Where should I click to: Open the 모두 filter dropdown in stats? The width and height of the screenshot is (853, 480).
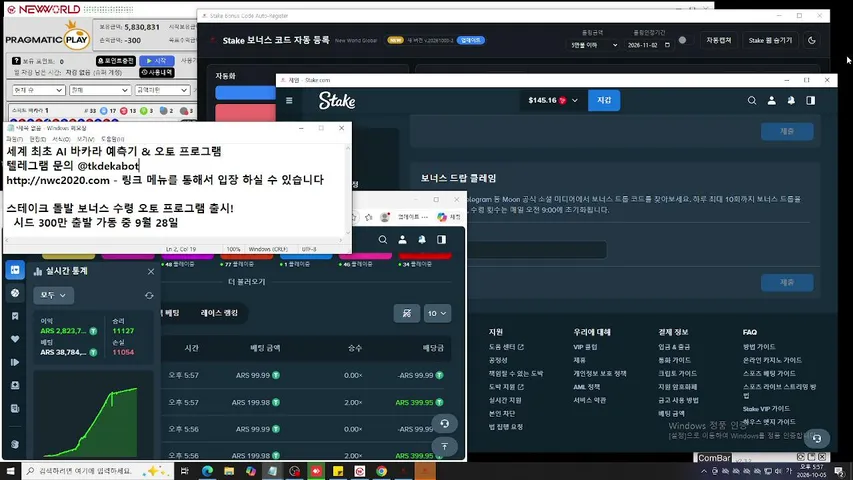53,296
